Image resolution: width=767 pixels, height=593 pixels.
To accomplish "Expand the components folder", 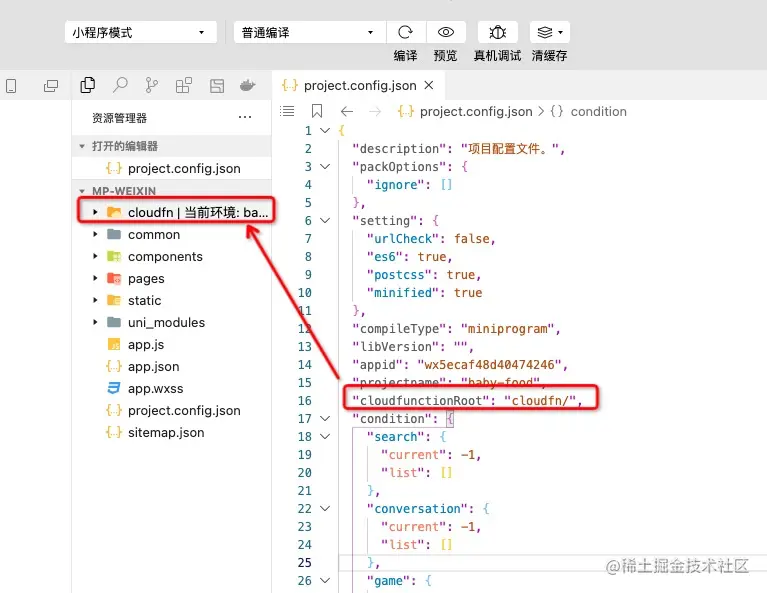I will coord(95,256).
